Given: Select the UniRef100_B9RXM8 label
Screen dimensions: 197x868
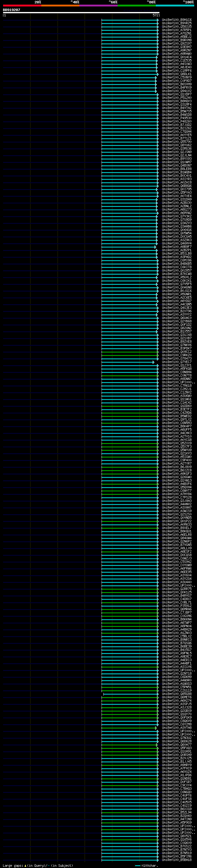Looking at the screenshot, I should click(176, 40).
